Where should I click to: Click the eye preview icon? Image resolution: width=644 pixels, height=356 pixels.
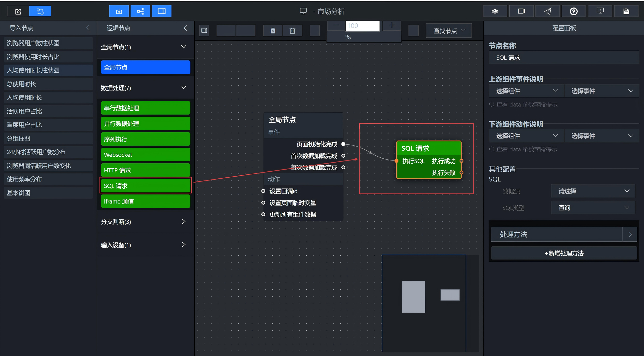click(495, 11)
